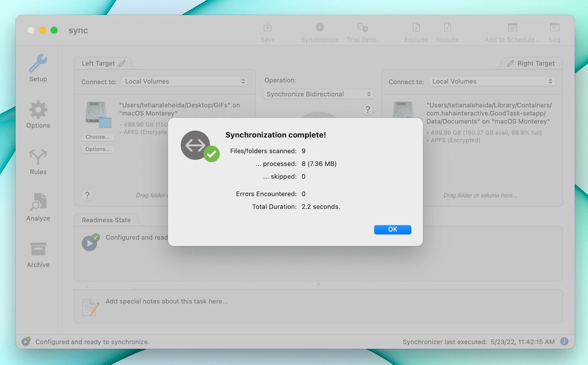Viewport: 588px width, 365px height.
Task: Open the right Connect to Local Volumes dropdown
Action: (491, 81)
